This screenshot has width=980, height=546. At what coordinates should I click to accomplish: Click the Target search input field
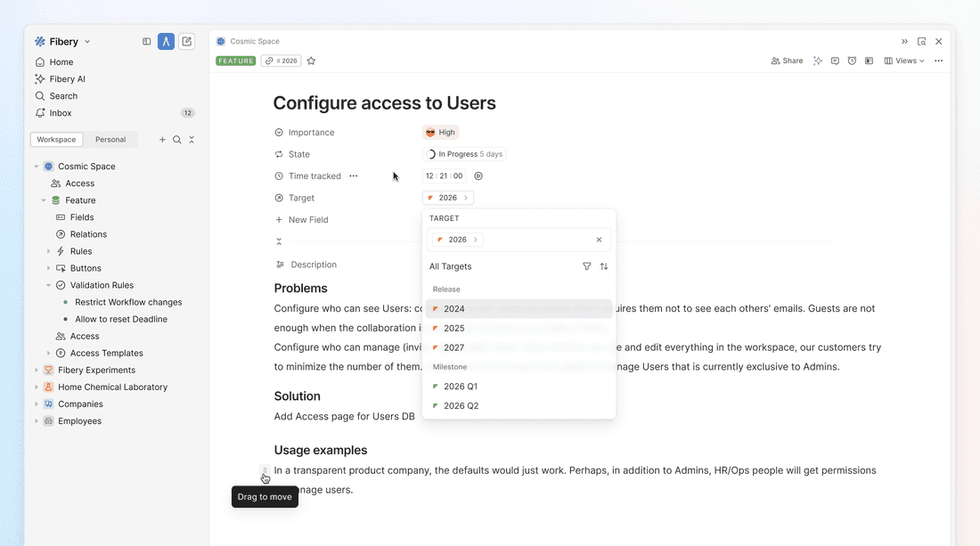tap(535, 240)
